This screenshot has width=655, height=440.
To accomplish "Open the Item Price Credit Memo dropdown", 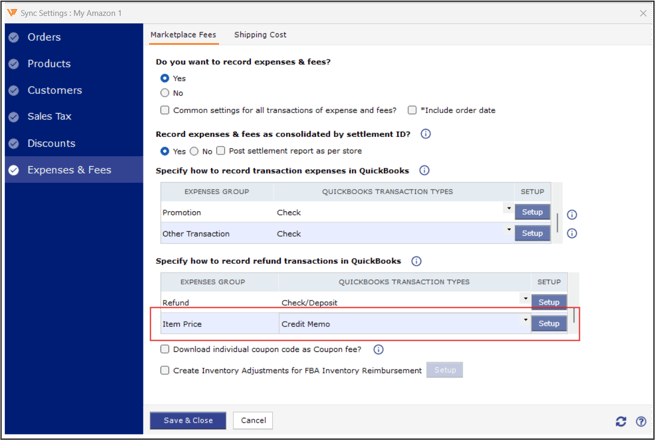I will (525, 321).
